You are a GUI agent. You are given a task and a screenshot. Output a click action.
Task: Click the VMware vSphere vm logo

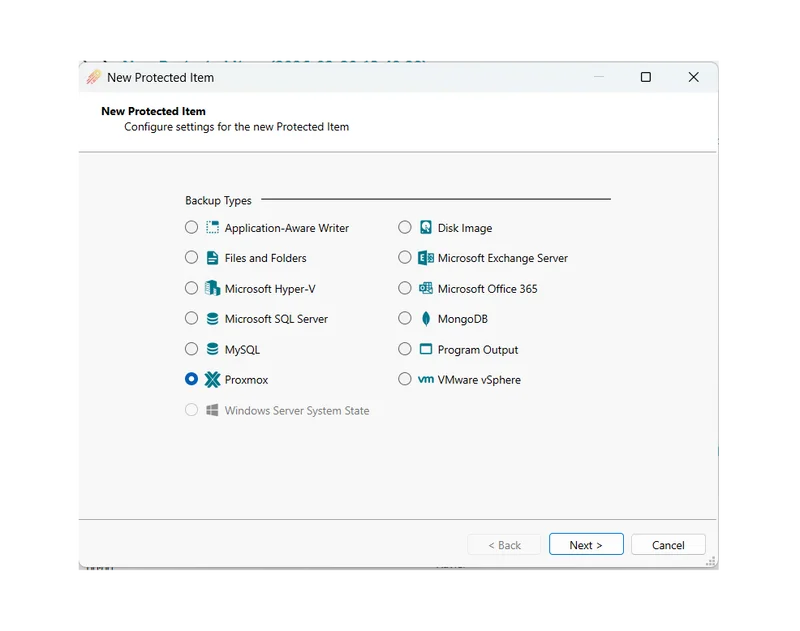[x=425, y=380]
